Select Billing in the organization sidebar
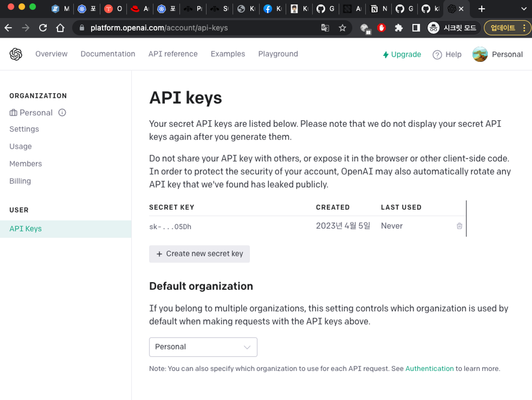The width and height of the screenshot is (532, 400). point(20,181)
